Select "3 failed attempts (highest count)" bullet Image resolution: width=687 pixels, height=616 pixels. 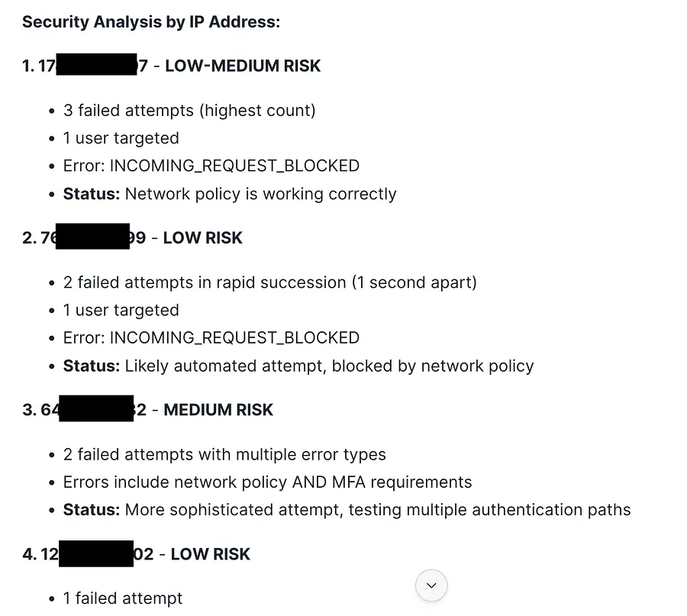(x=189, y=111)
